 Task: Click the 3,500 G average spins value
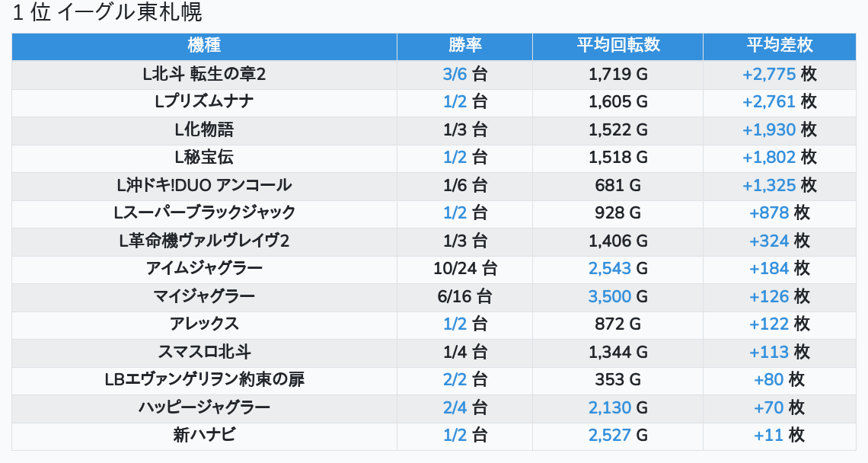click(617, 296)
